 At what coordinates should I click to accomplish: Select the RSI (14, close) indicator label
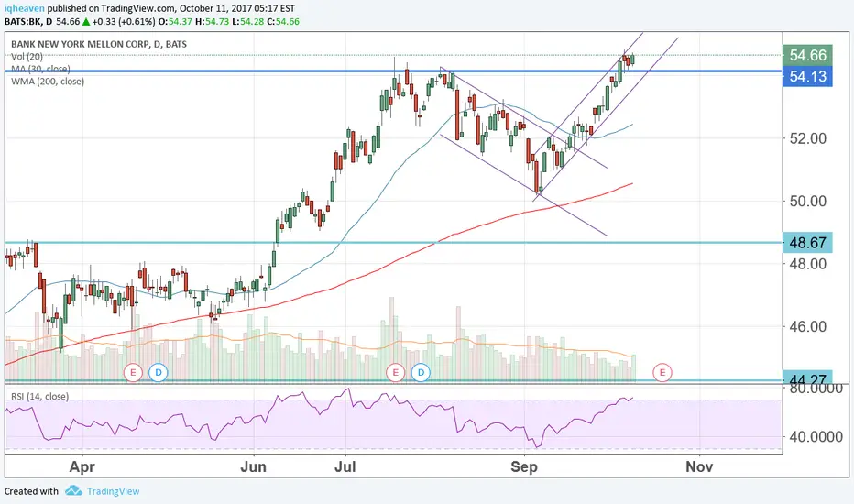[39, 396]
